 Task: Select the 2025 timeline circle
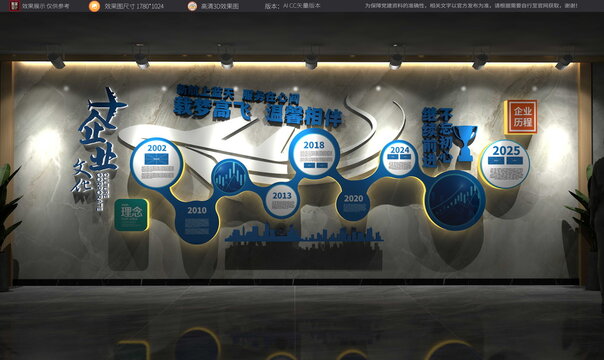click(505, 164)
